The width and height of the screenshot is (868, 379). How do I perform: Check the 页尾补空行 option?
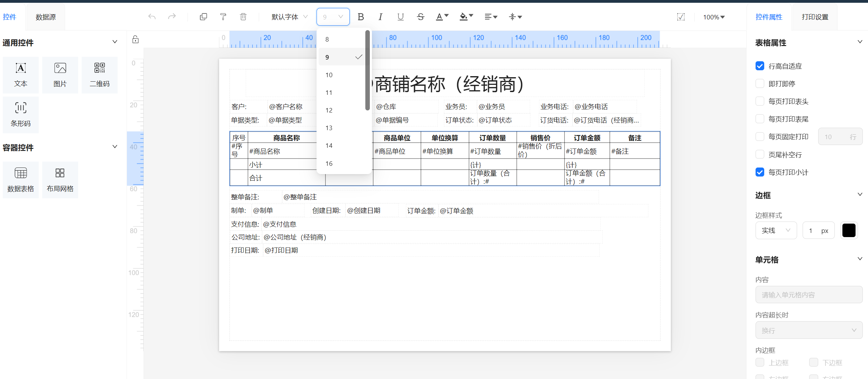760,155
